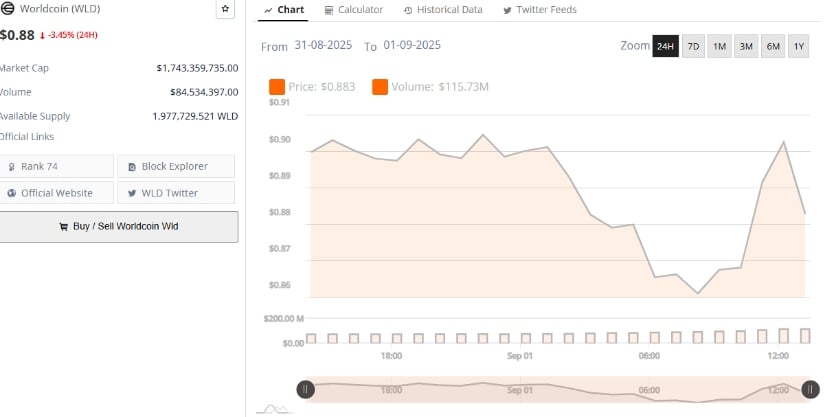
Task: Select the 7D zoom range
Action: pos(693,46)
